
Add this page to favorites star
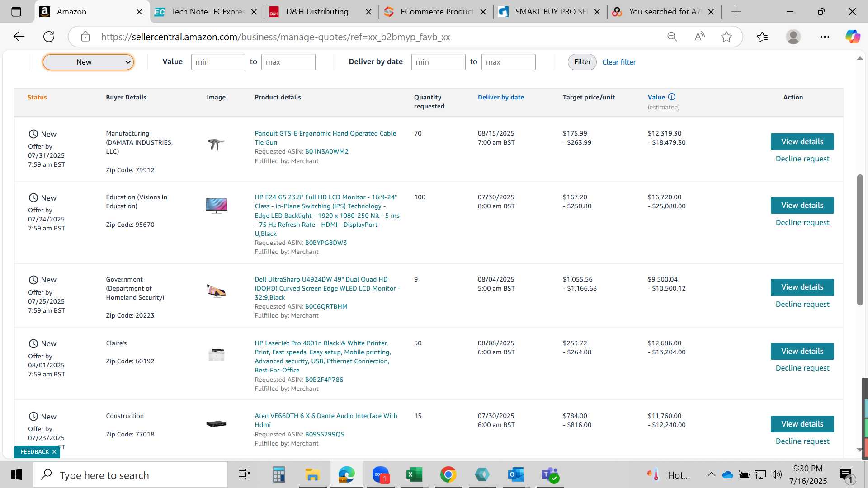pos(726,37)
